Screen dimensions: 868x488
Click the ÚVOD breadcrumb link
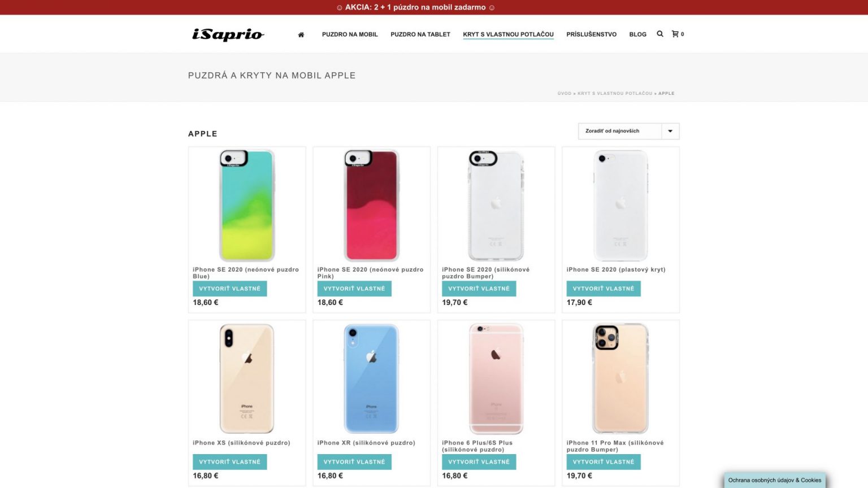564,94
